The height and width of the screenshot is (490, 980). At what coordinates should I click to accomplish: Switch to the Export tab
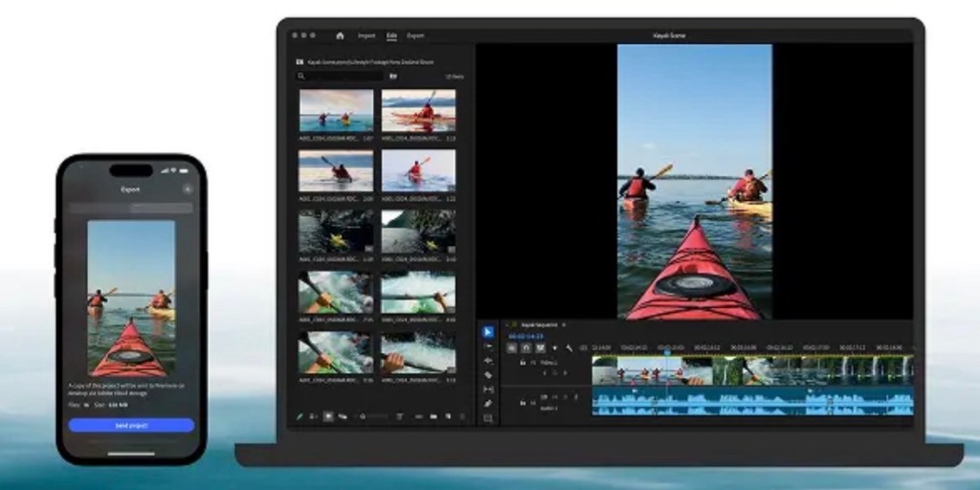coord(415,35)
